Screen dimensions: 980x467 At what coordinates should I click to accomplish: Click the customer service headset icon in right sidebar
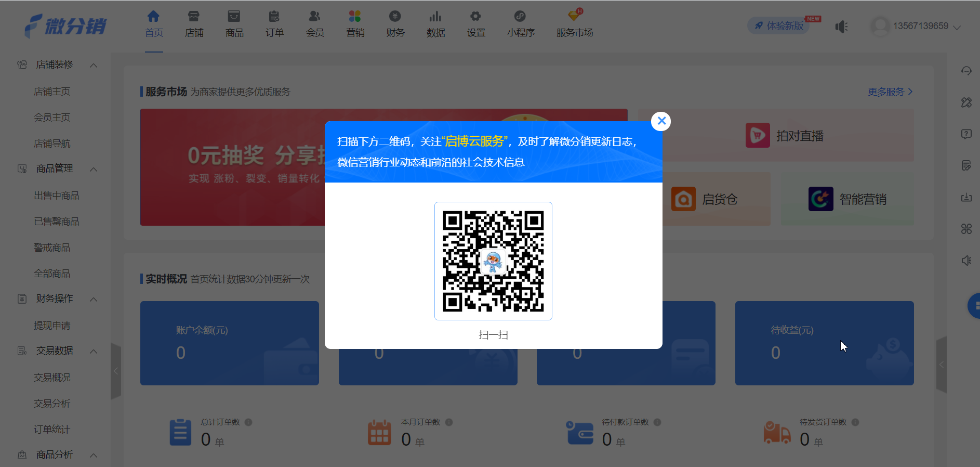[x=966, y=71]
